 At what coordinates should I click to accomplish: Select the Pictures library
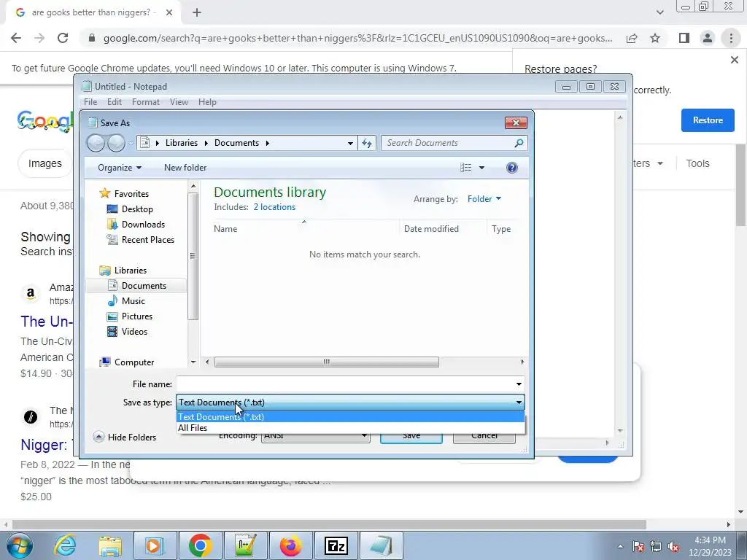(x=136, y=316)
